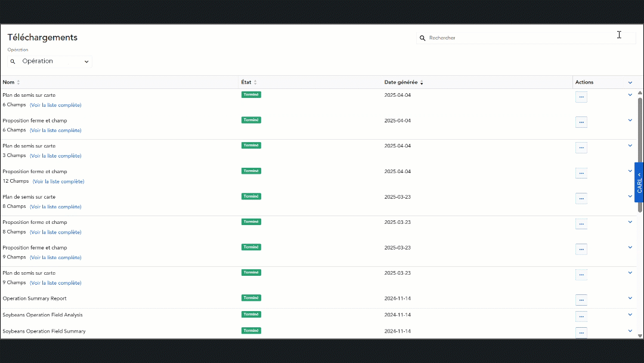Select Soybeans Operation Field Summary name text
The width and height of the screenshot is (644, 363).
(44, 331)
